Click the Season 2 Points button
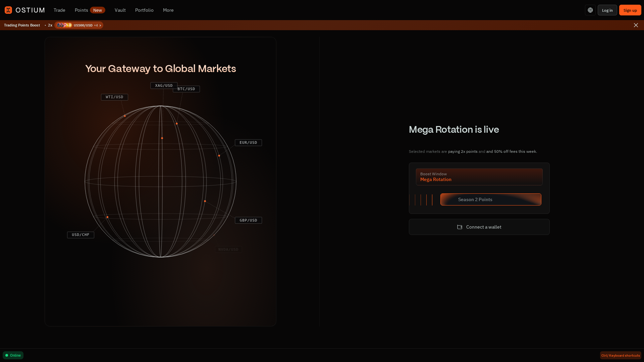The height and width of the screenshot is (362, 644). tap(491, 199)
